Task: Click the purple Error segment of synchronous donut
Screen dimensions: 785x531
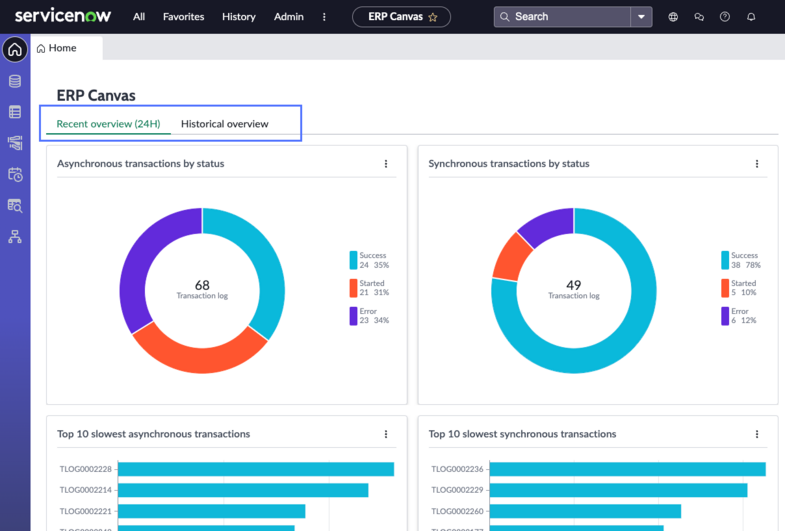Action: [548, 224]
